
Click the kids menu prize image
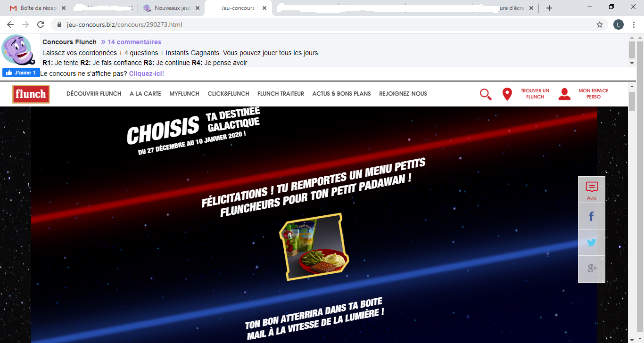(x=314, y=247)
